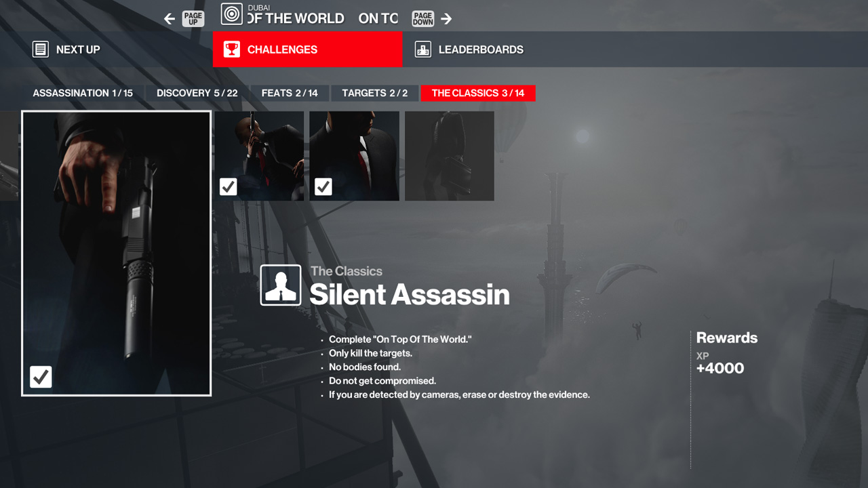Select the Challenges trophy icon

coord(231,49)
